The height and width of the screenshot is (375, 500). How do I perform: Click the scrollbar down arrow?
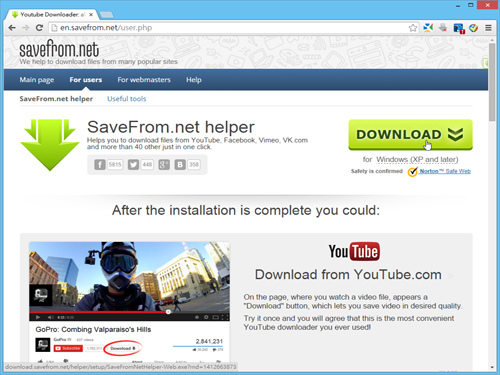point(492,367)
